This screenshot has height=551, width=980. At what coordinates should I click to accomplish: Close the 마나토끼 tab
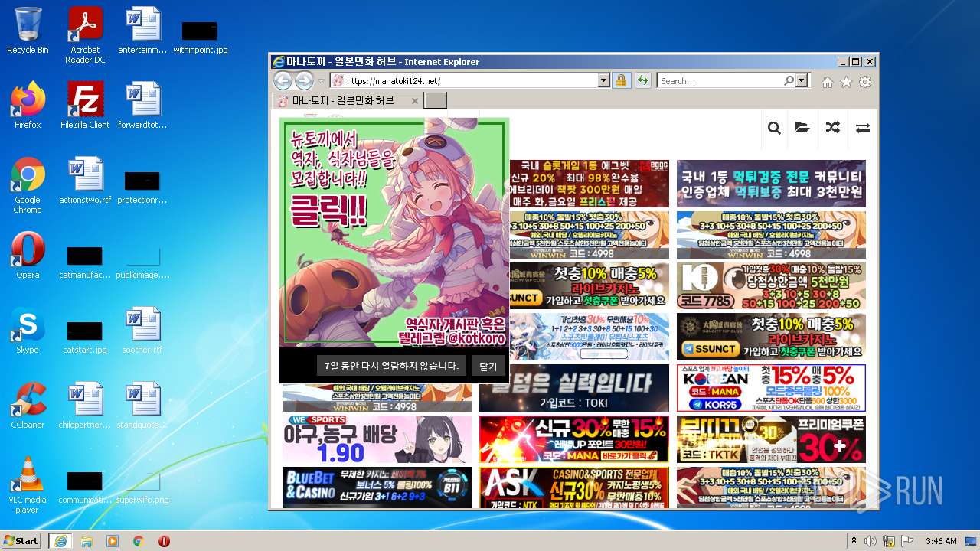(x=415, y=100)
